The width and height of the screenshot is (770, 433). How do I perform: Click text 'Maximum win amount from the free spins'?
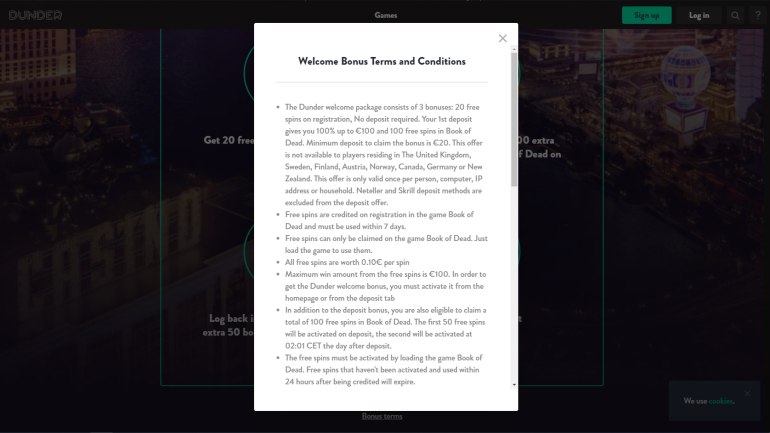coord(357,274)
